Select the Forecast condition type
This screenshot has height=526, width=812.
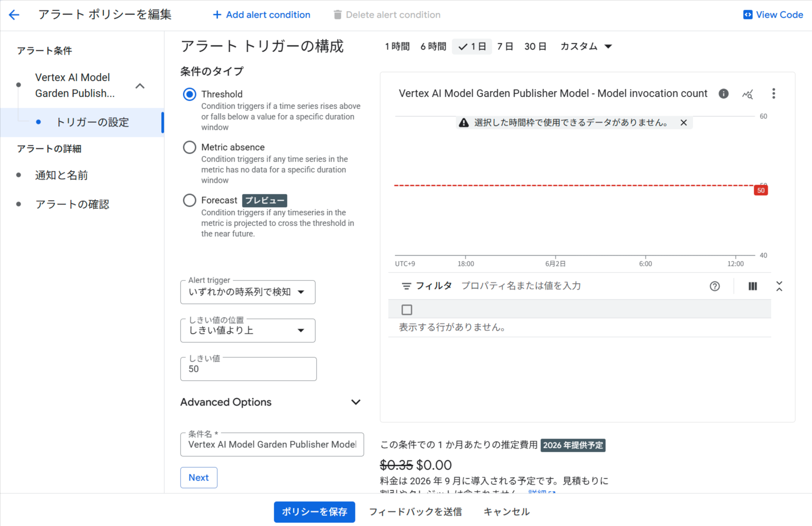[189, 201]
